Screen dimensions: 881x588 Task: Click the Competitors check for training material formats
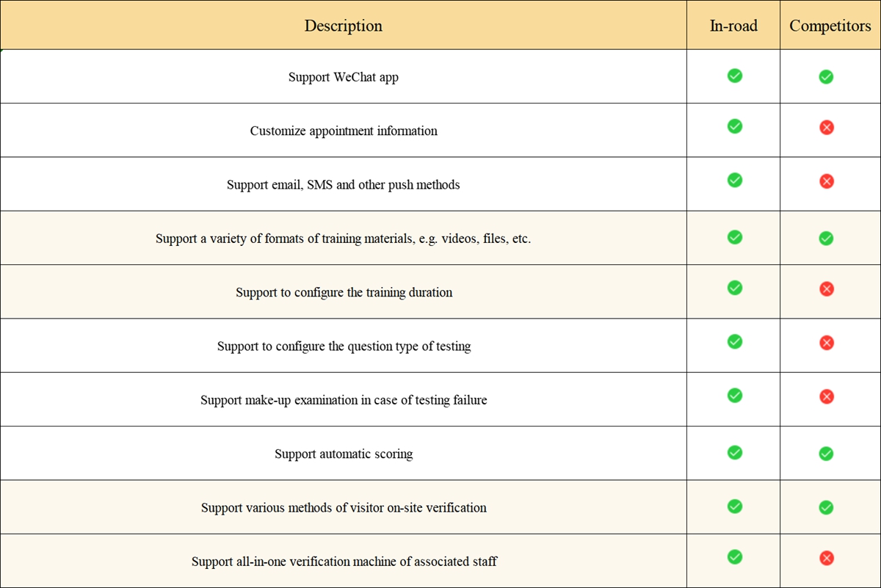[826, 238]
